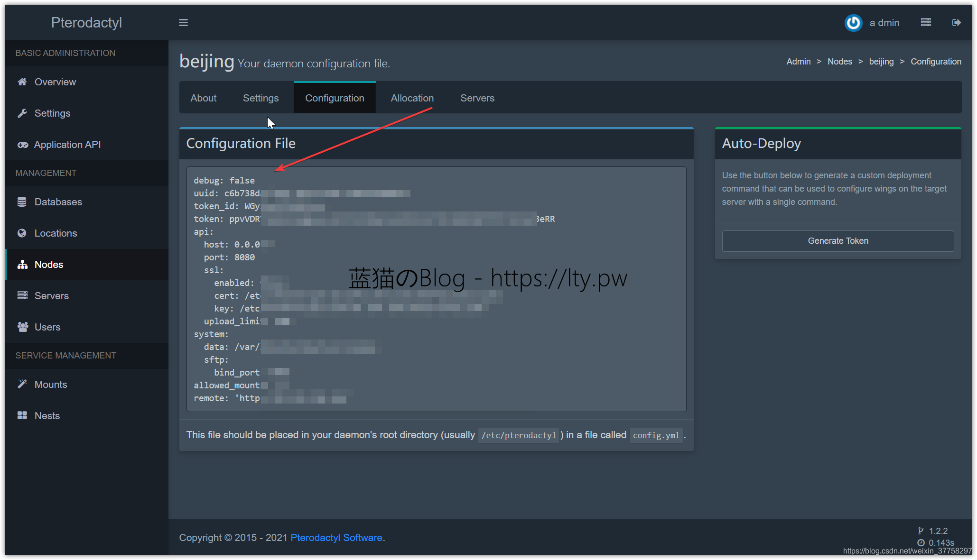Viewport: 977px width, 560px height.
Task: Click the Nodes sitemap icon
Action: click(22, 265)
